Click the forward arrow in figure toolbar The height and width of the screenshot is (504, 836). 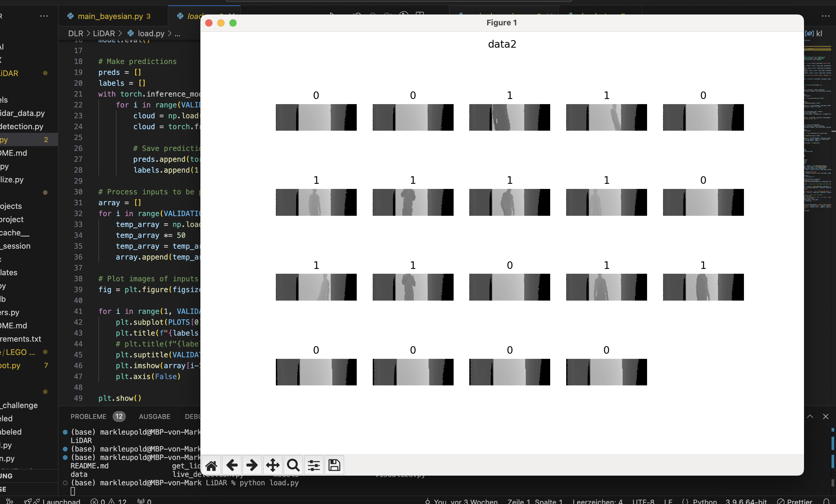pyautogui.click(x=252, y=465)
